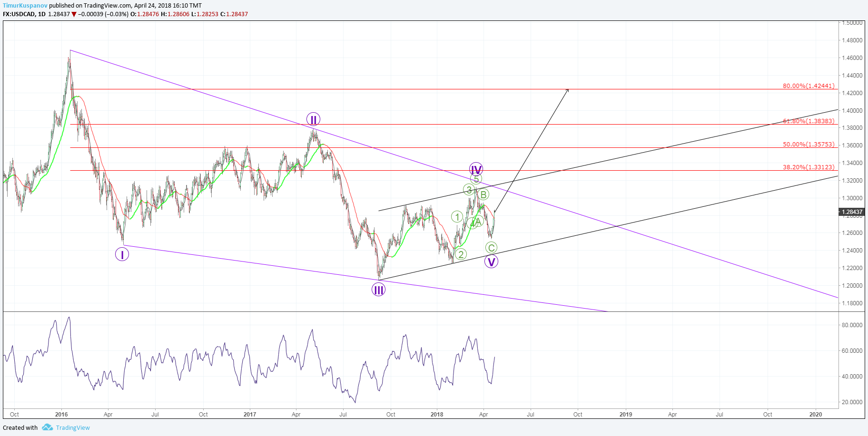This screenshot has width=868, height=436.
Task: Click the L:1.28253 low value
Action: [x=205, y=14]
